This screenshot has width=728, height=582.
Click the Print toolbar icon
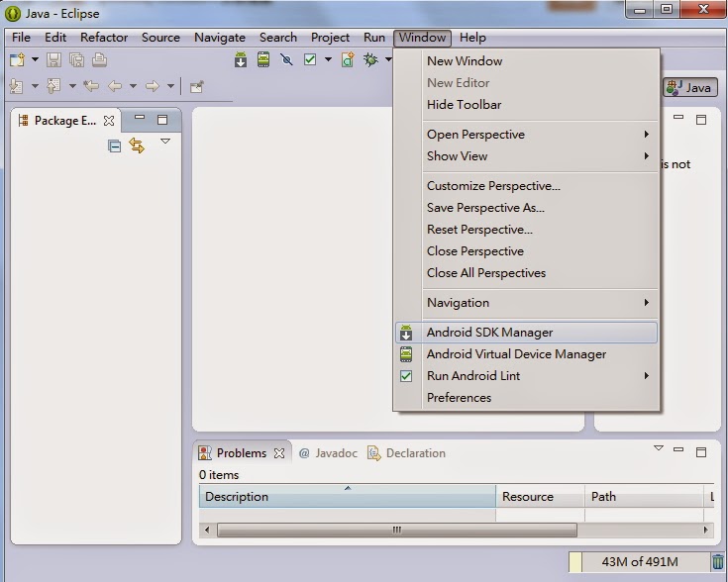coord(99,59)
